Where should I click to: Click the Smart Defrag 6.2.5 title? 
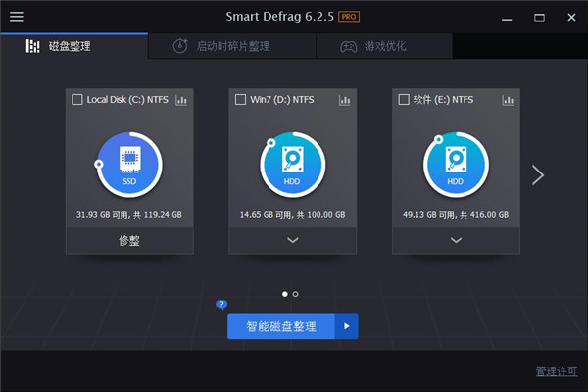[279, 17]
